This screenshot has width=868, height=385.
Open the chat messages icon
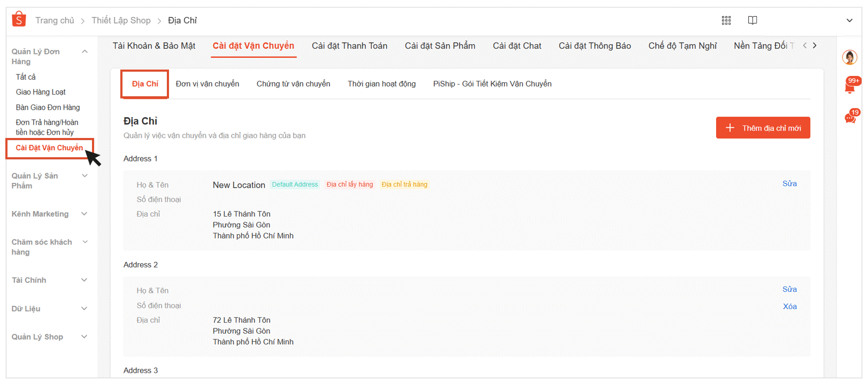[x=850, y=118]
